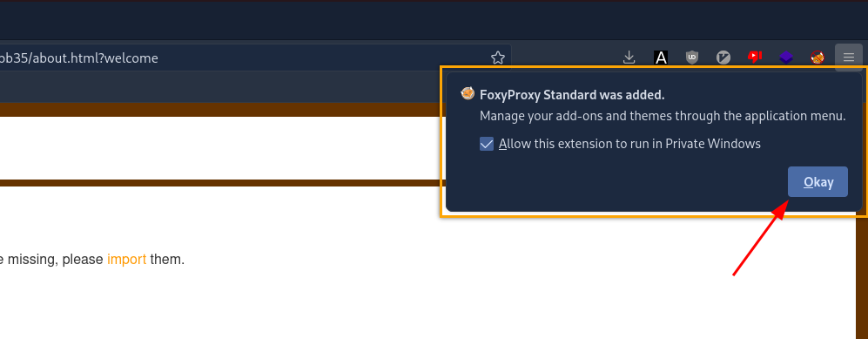Open the Downloads panel
The height and width of the screenshot is (339, 868).
[629, 57]
